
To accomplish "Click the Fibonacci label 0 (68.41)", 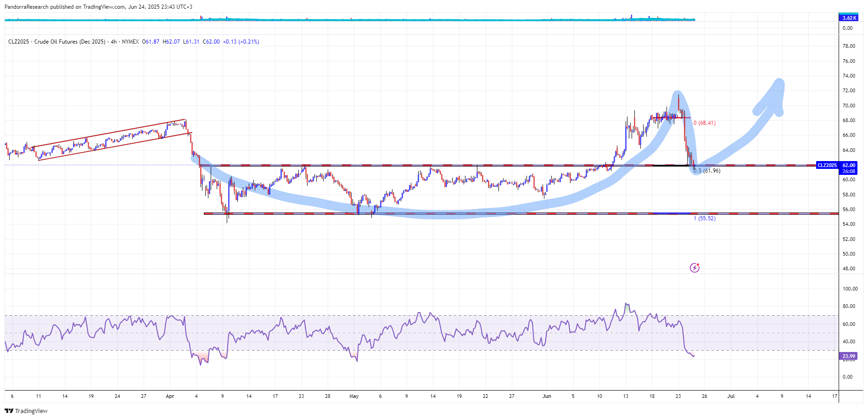I will [x=704, y=123].
